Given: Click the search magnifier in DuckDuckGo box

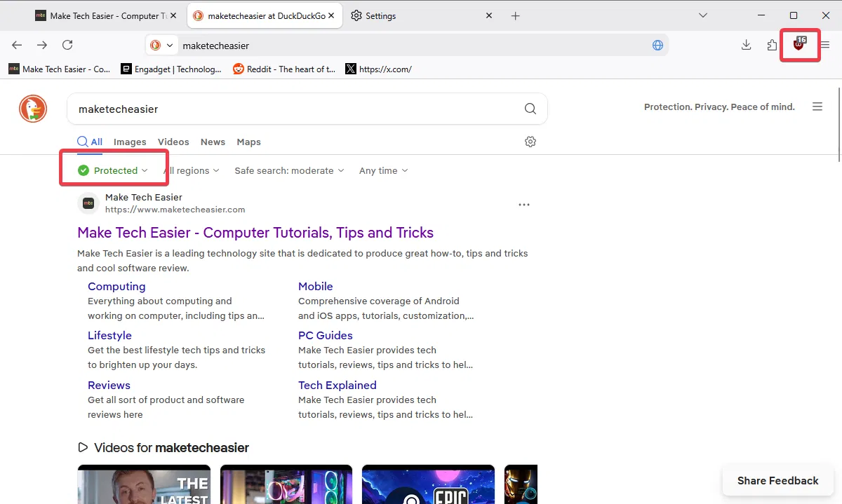Looking at the screenshot, I should (530, 109).
